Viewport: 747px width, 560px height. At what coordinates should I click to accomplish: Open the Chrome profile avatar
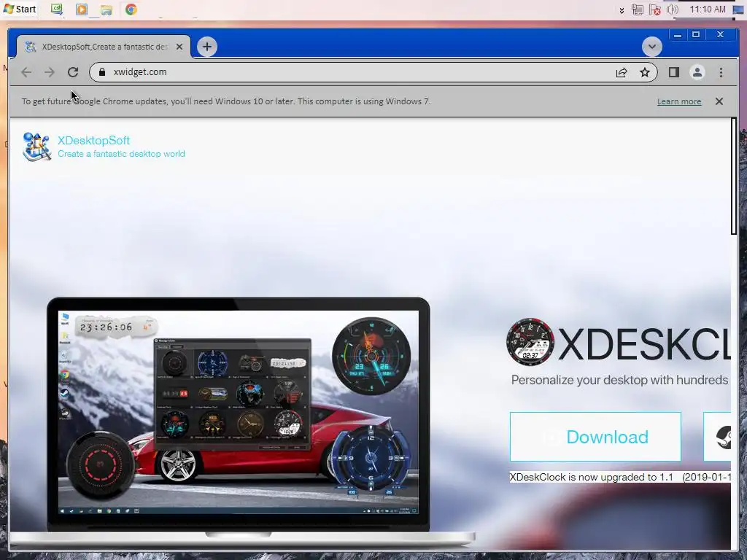pyautogui.click(x=697, y=72)
